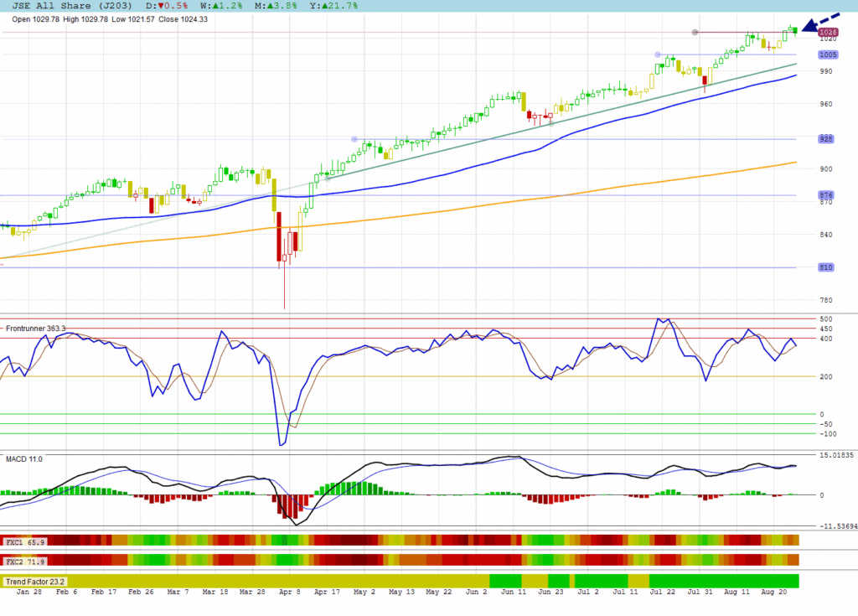Image resolution: width=858 pixels, height=616 pixels.
Task: Click the May 22 date label
Action: pyautogui.click(x=439, y=592)
